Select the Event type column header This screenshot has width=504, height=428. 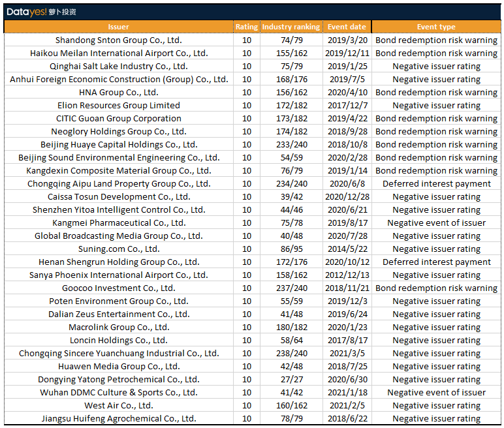[436, 27]
